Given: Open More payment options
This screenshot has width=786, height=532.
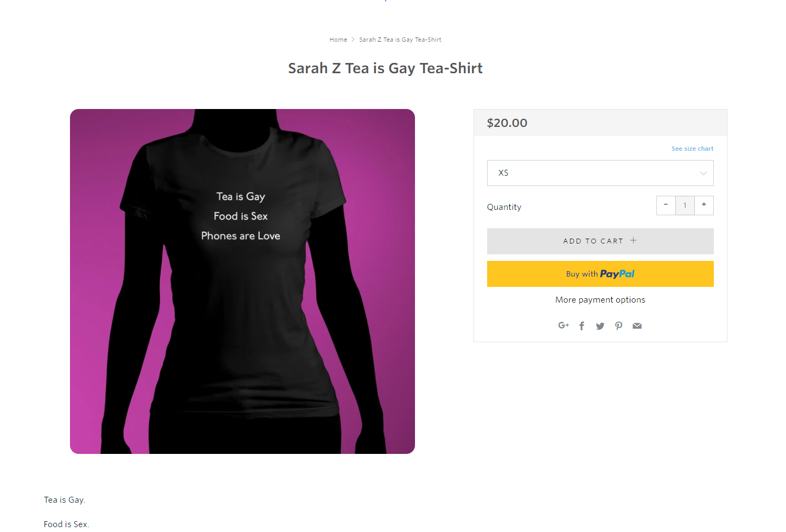Looking at the screenshot, I should pos(600,300).
